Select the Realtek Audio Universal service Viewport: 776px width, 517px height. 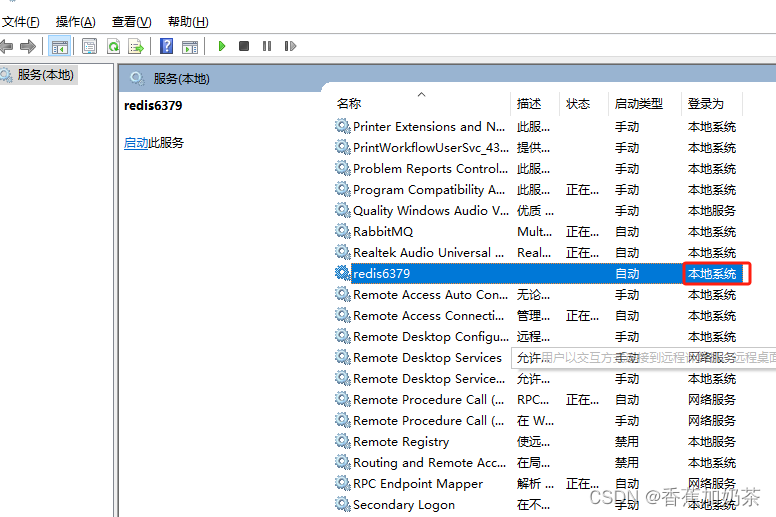(429, 253)
